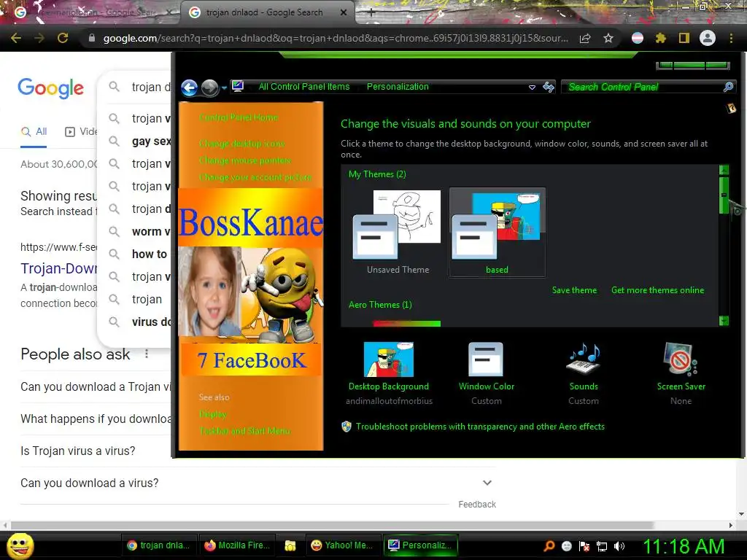Click the striped flag extension icon in Chrome
747x560 pixels.
(637, 38)
